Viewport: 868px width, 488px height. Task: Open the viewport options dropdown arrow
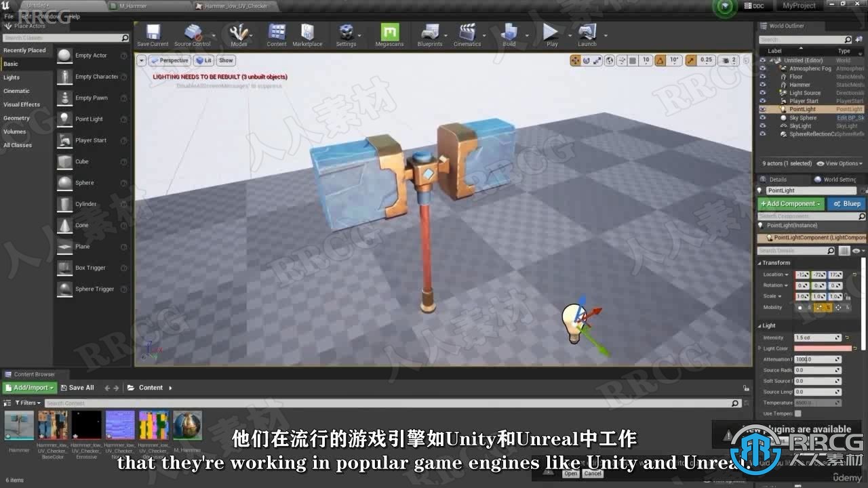141,60
